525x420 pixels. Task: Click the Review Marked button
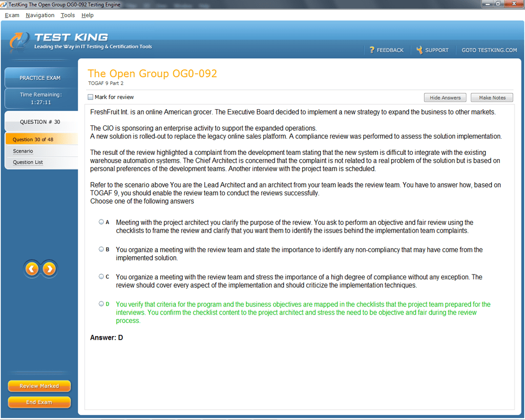(x=39, y=386)
